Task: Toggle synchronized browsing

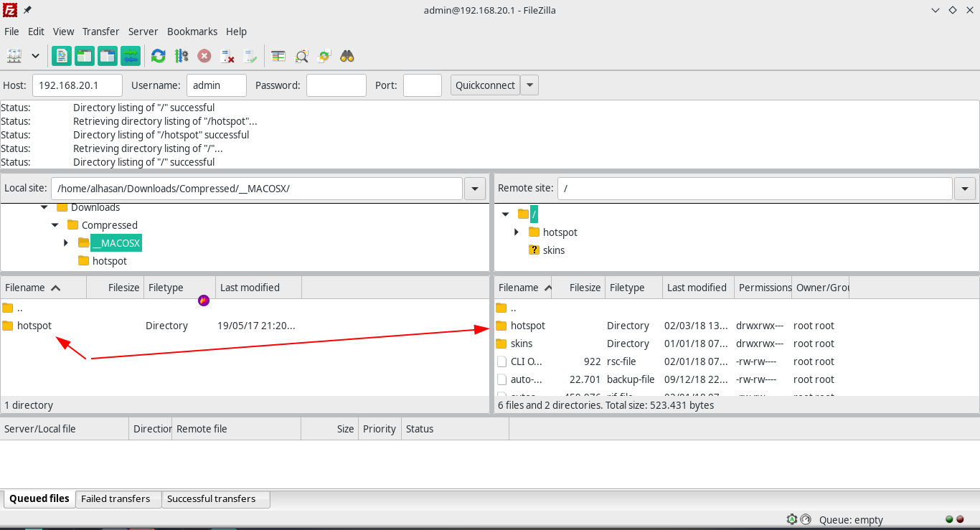Action: pyautogui.click(x=324, y=55)
